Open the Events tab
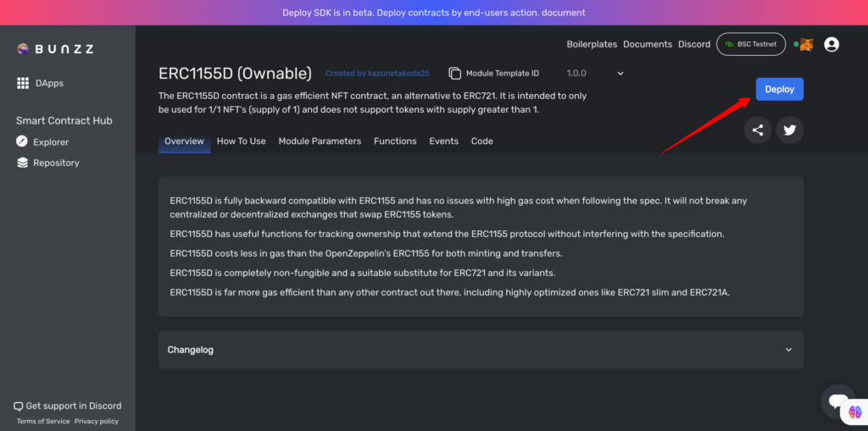868x431 pixels. (444, 141)
